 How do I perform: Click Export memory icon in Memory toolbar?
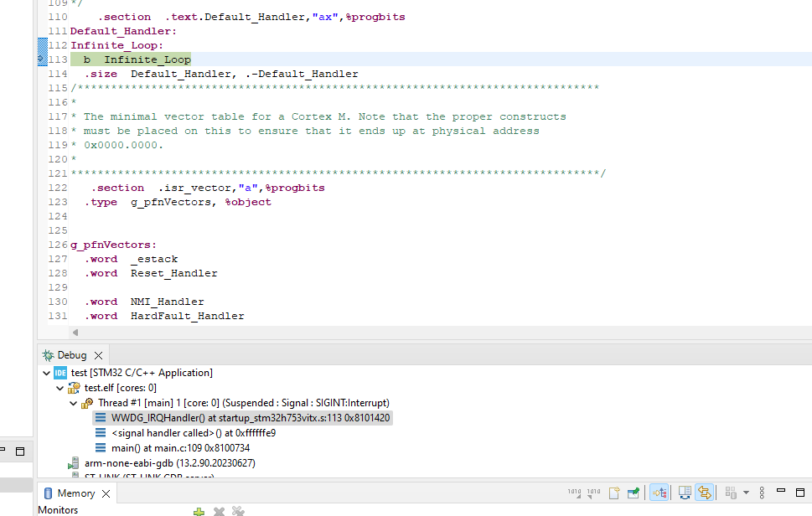tap(593, 493)
